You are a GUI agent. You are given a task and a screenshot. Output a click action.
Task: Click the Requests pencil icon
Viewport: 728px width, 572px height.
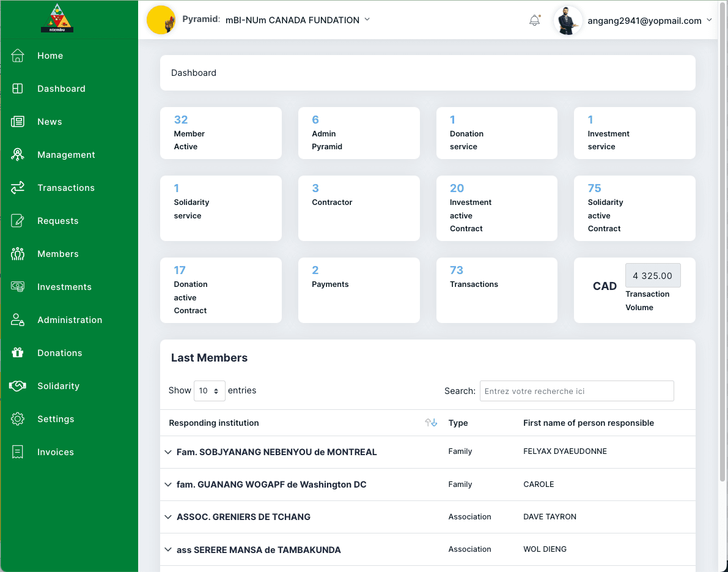pos(18,221)
